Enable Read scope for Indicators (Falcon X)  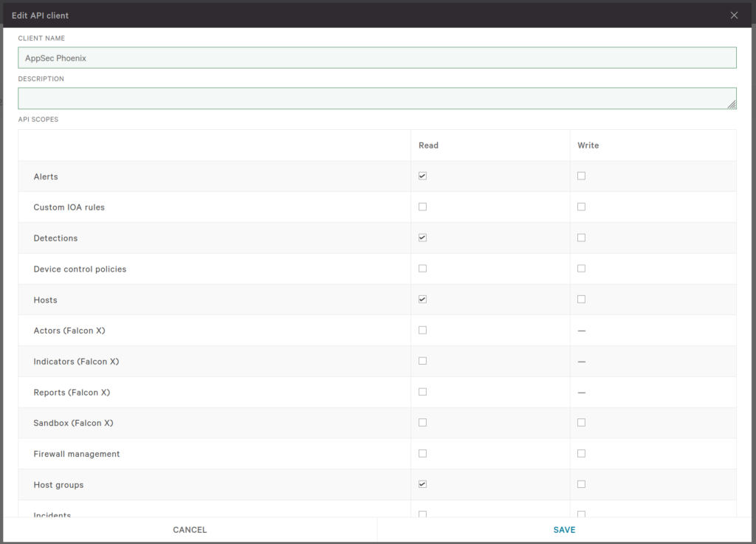click(x=422, y=361)
